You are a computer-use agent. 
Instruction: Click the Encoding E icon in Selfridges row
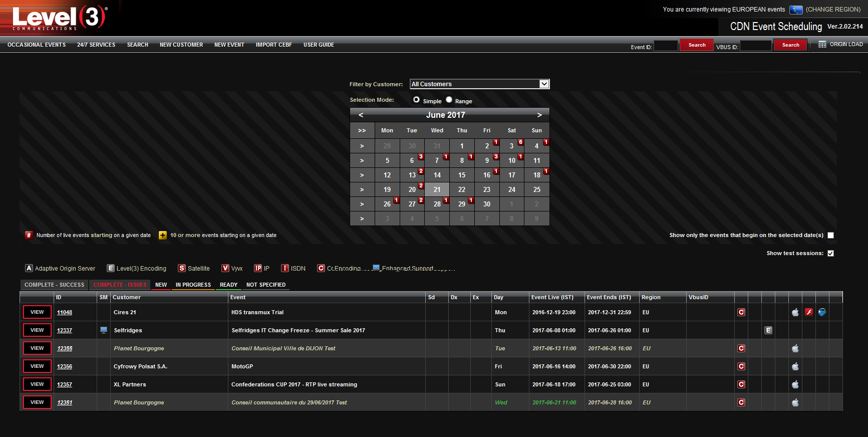click(768, 330)
